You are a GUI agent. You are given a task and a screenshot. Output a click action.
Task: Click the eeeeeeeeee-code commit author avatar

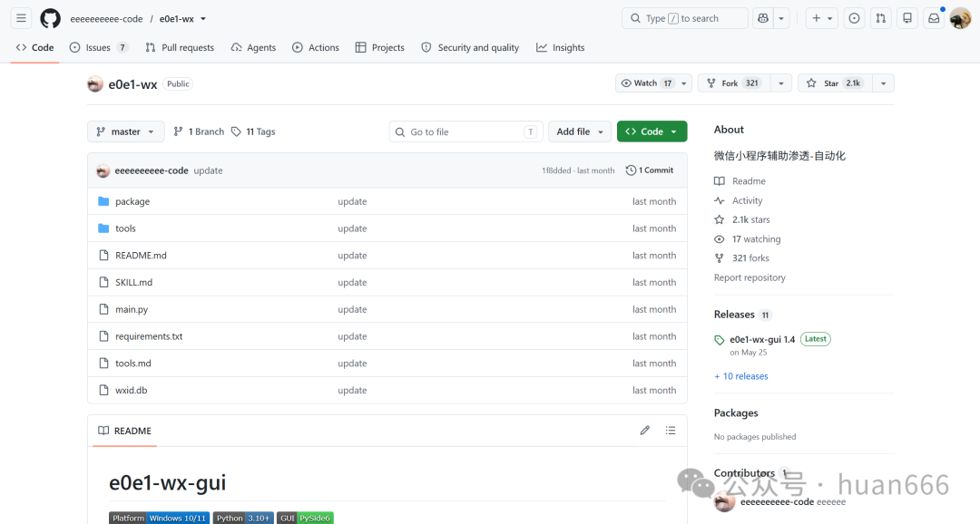tap(103, 170)
